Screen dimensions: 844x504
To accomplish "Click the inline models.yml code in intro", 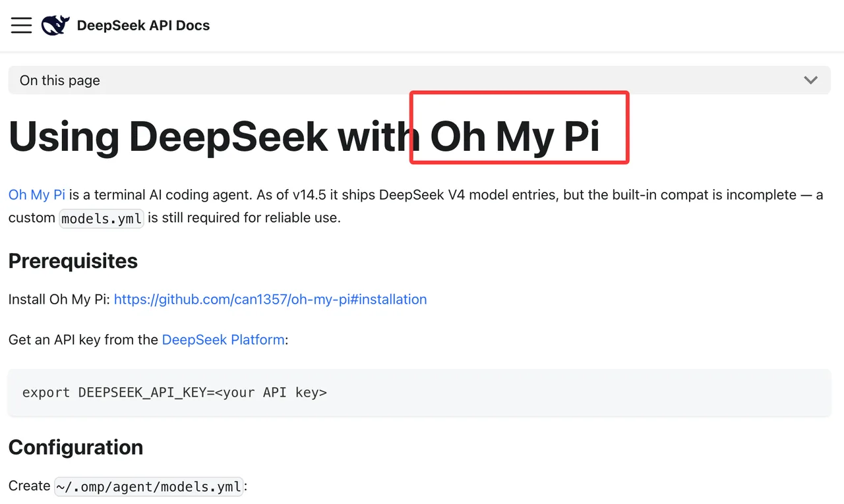I will pyautogui.click(x=102, y=218).
